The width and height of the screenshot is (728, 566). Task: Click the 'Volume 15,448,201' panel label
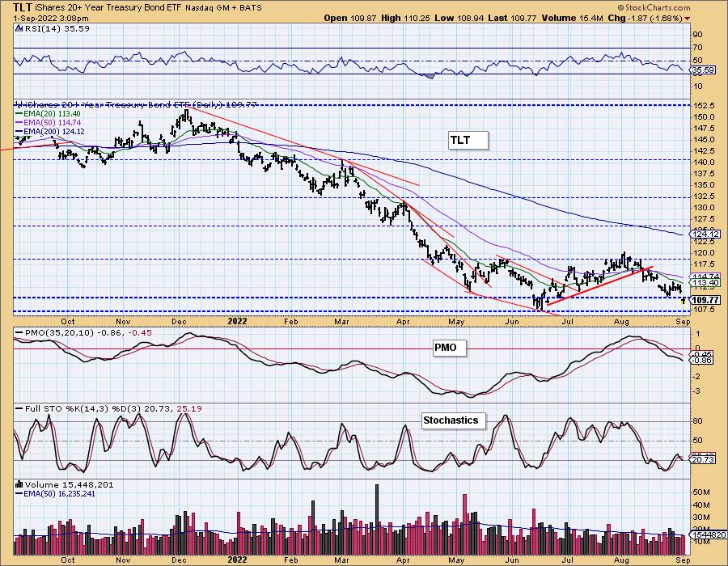(70, 484)
